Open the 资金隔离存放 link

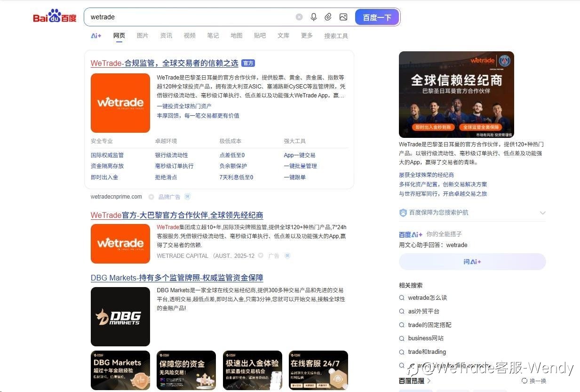107,166
